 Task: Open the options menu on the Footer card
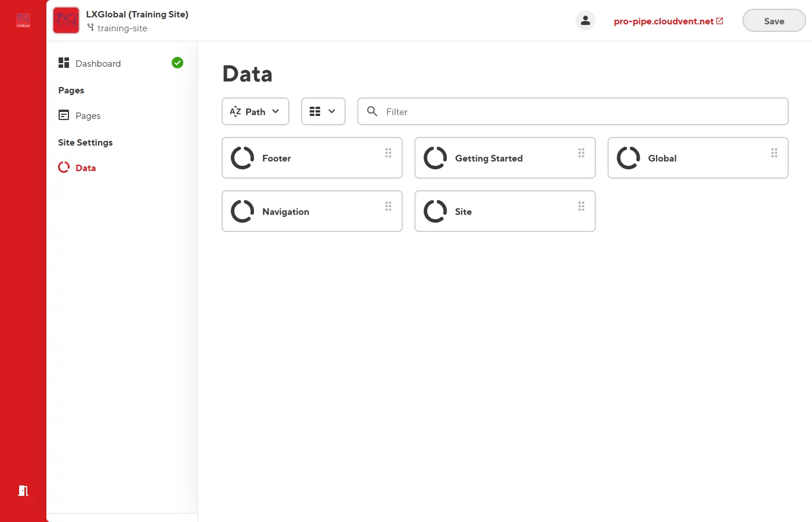click(388, 153)
